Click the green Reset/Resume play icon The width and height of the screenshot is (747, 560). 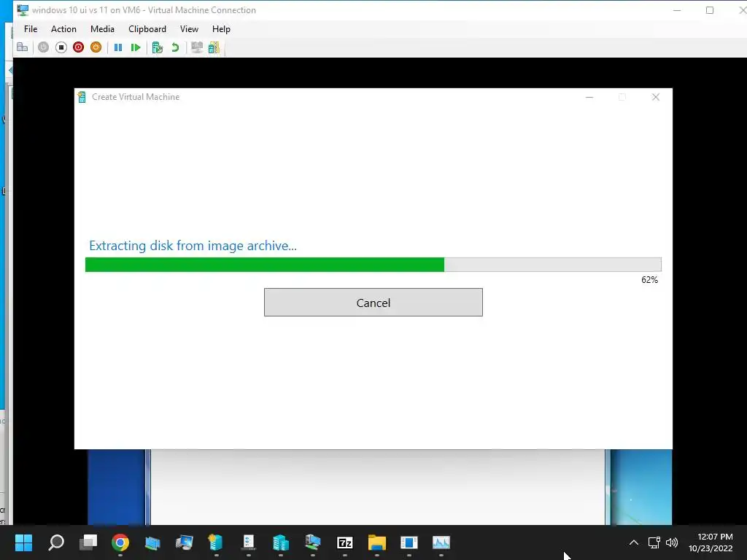point(136,47)
